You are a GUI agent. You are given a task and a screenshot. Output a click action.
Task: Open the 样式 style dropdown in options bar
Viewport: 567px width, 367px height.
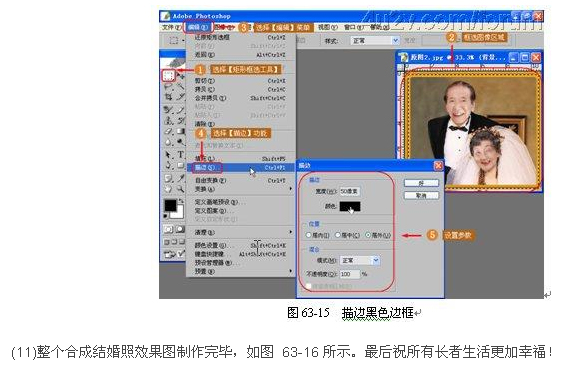pyautogui.click(x=375, y=40)
